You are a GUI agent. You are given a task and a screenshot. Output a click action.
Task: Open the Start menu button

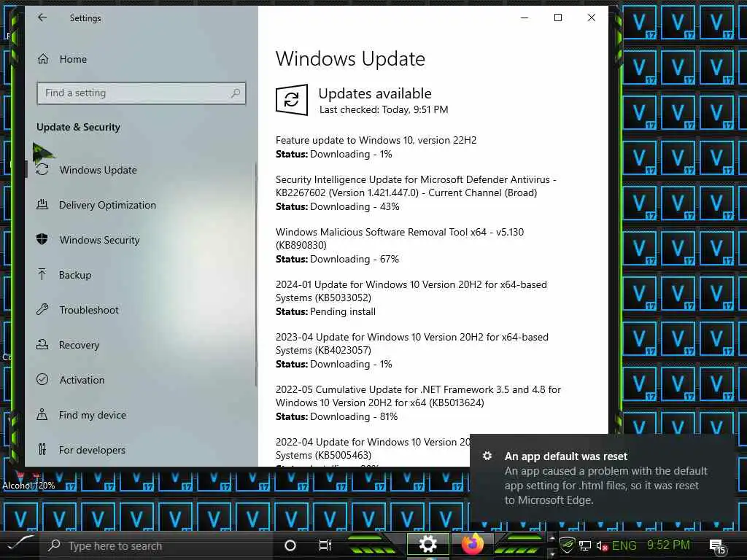pos(20,544)
